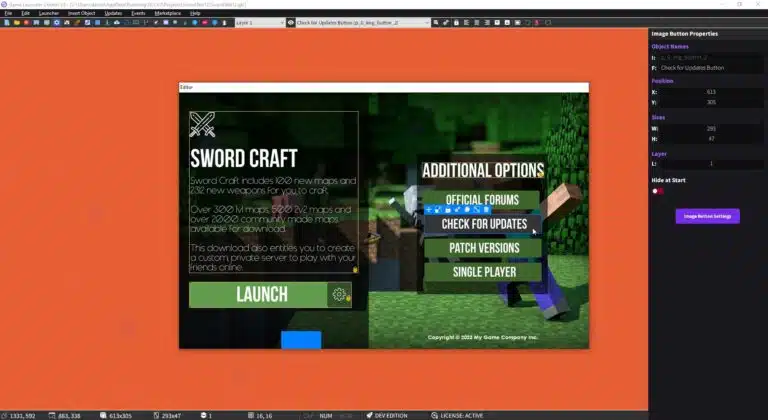Click the highlighted gear icon in toolbar
Image resolution: width=768 pixels, height=420 pixels.
click(56, 23)
